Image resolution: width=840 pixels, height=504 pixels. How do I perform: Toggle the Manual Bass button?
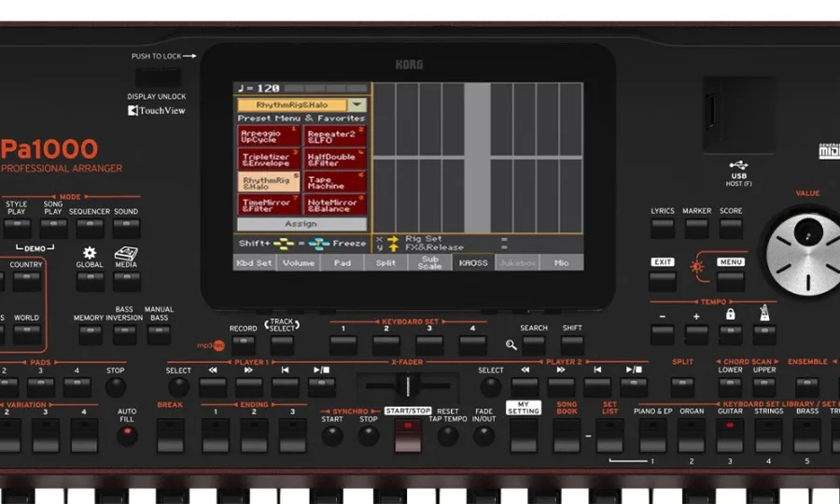click(x=159, y=335)
